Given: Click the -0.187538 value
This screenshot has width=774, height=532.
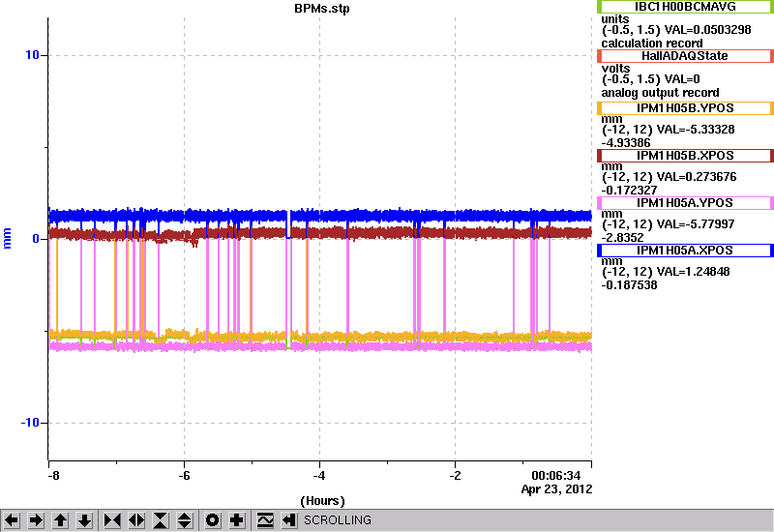Looking at the screenshot, I should coord(630,285).
